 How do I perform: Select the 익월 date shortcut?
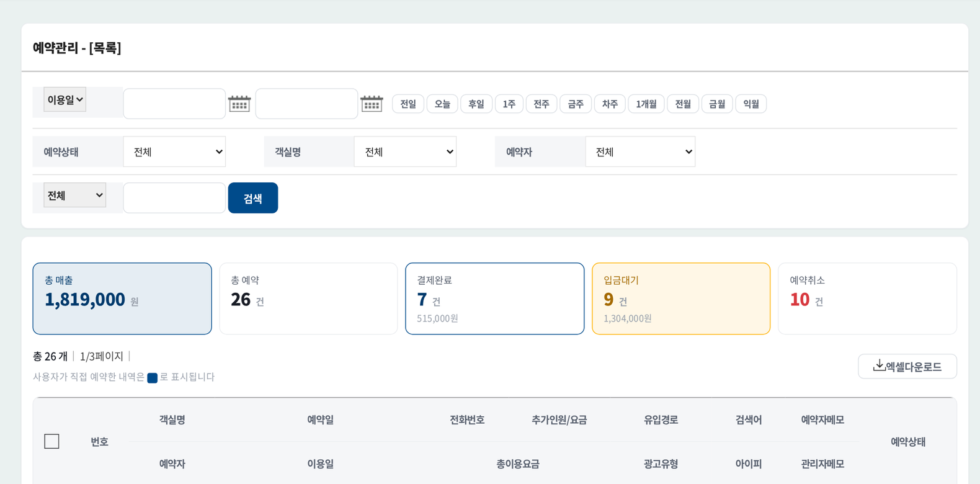click(751, 104)
